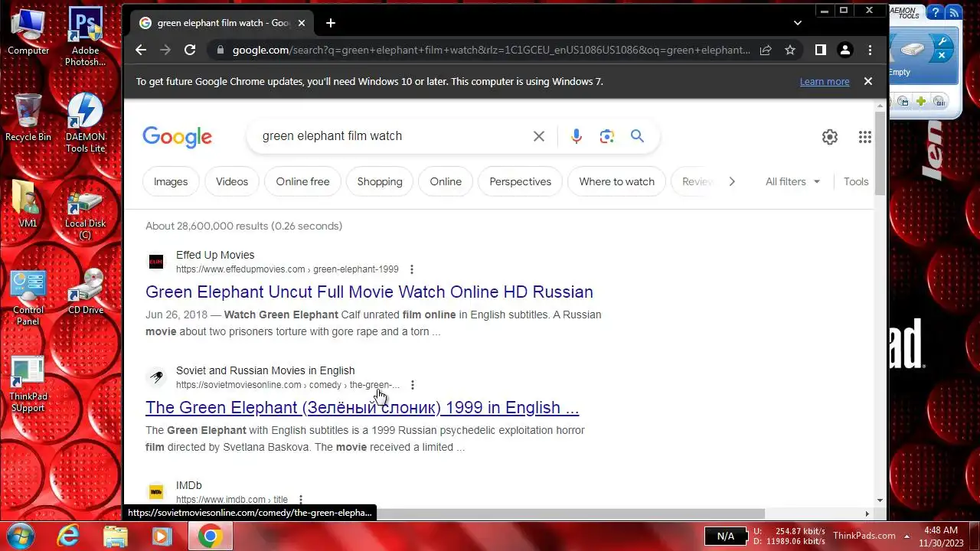Screen dimensions: 980x551
Task: Launch Internet Explorer from the taskbar
Action: pos(68,536)
